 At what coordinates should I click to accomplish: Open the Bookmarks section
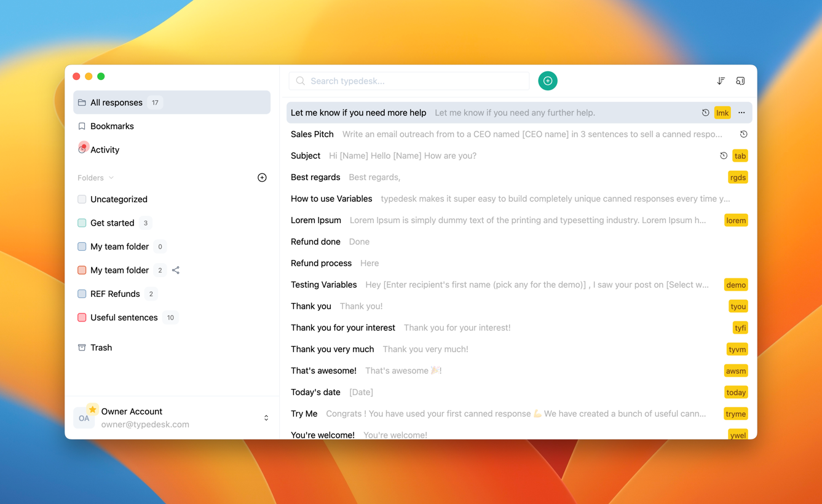click(111, 126)
